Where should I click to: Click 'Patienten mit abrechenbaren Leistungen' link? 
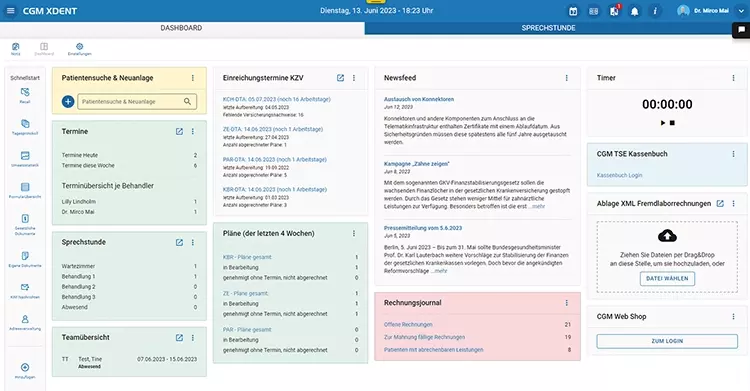click(x=433, y=350)
